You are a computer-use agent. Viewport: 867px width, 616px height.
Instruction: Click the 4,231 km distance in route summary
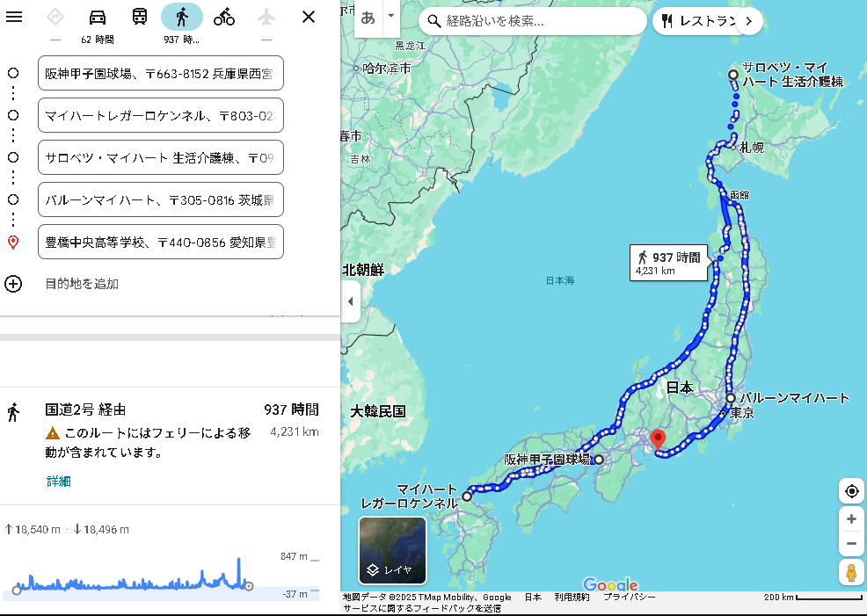coord(295,431)
